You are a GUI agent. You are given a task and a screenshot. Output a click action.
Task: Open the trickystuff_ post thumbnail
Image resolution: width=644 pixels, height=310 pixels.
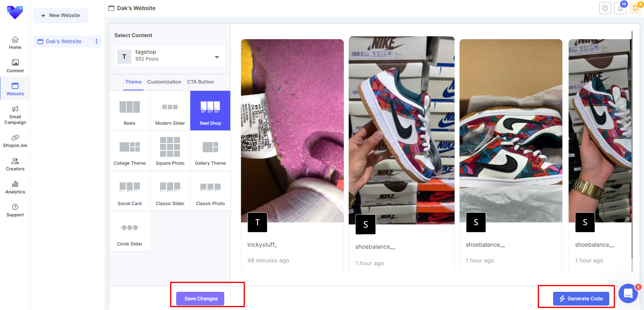(x=292, y=130)
